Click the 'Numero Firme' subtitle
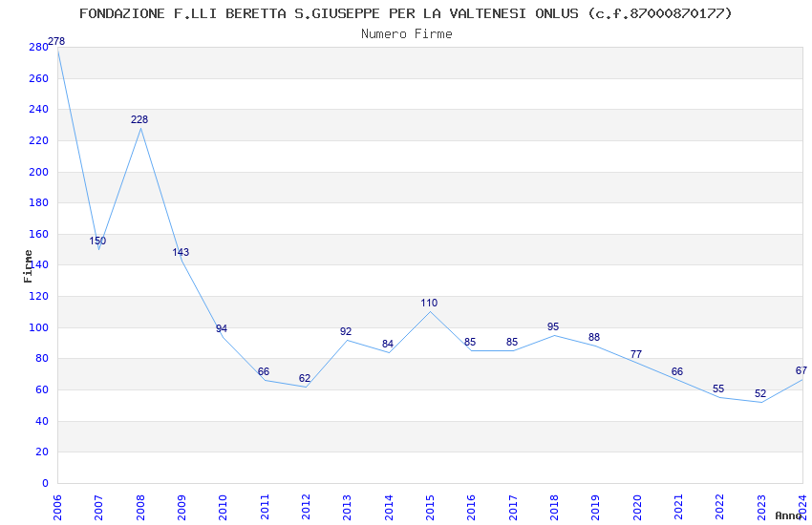 pyautogui.click(x=407, y=33)
